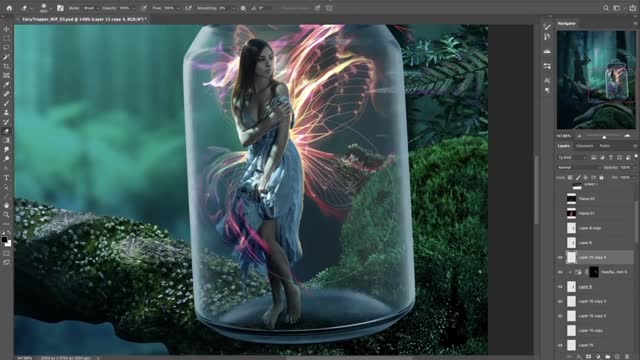
Task: Select the History Brush tool
Action: tap(6, 122)
